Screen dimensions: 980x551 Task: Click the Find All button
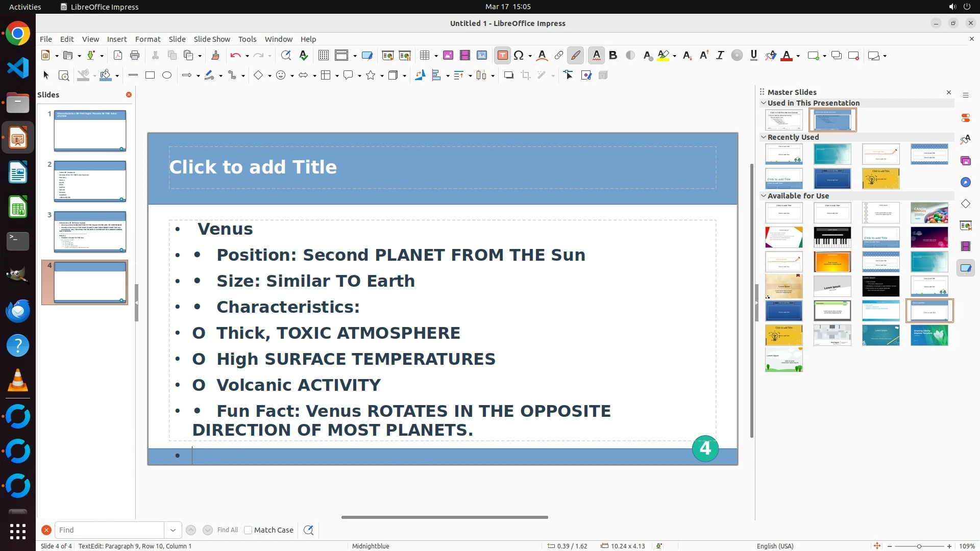[228, 530]
